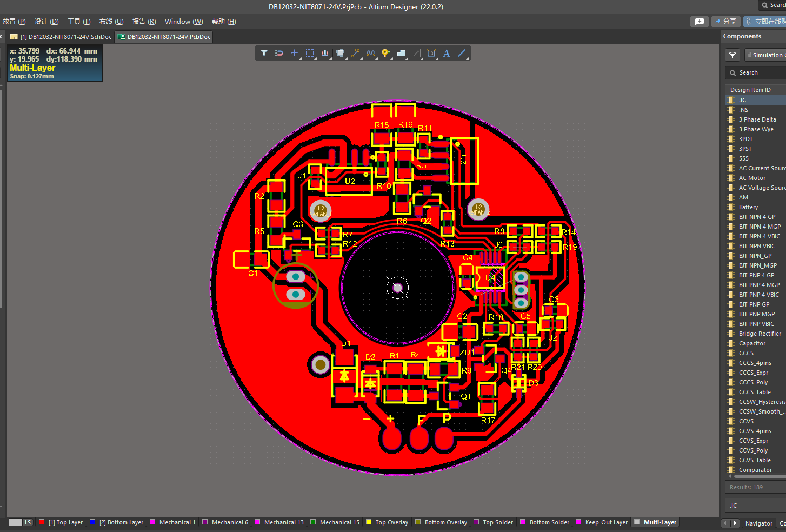The image size is (786, 532).
Task: Switch to DB12032-NIT8071-24V.PcbDoc tab
Action: [164, 37]
